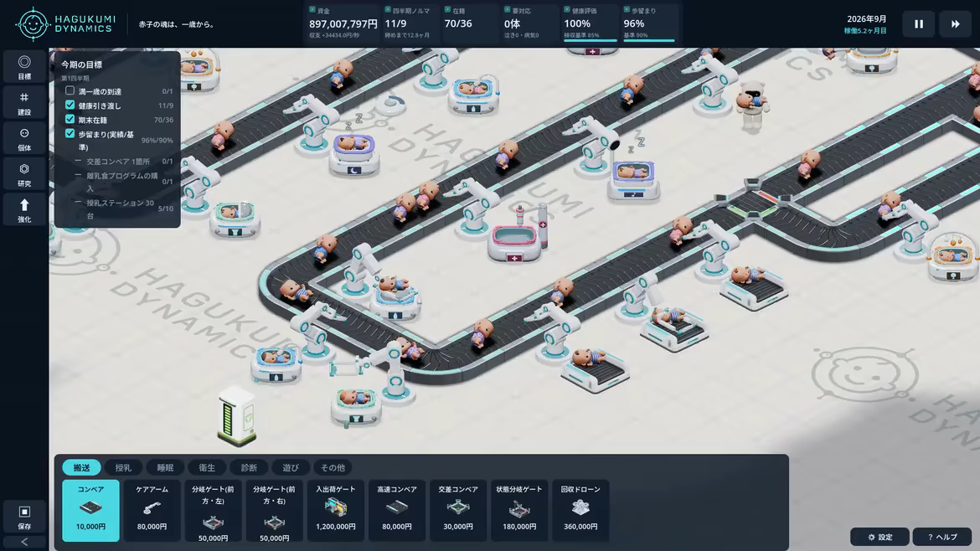Open the 建設 build sidebar icon
Screen dimensions: 980x551
point(23,103)
